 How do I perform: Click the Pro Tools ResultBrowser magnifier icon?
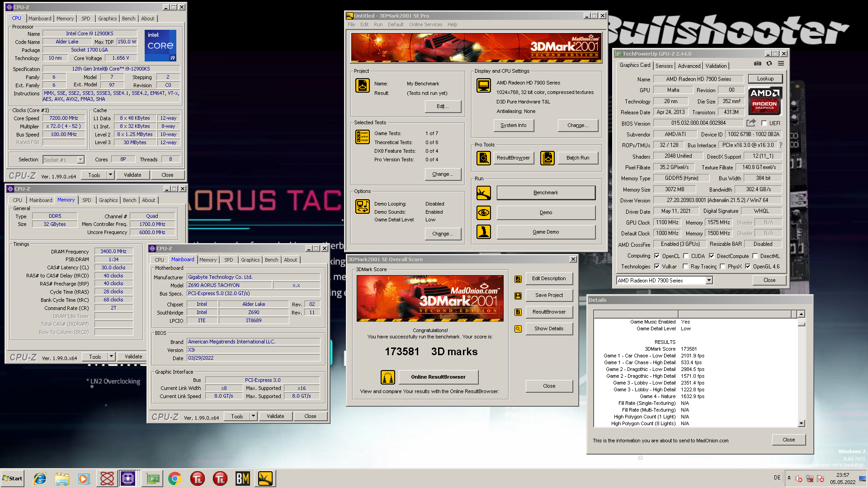pyautogui.click(x=484, y=158)
